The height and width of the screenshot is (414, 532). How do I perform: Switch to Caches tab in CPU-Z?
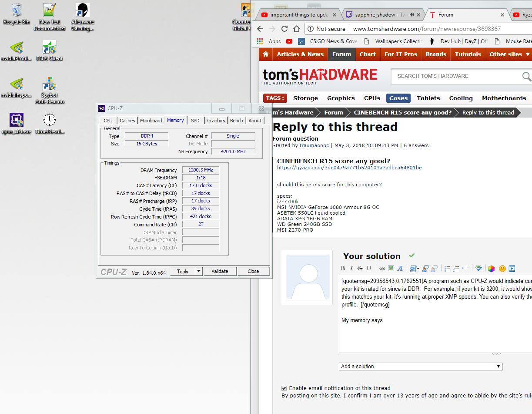127,121
